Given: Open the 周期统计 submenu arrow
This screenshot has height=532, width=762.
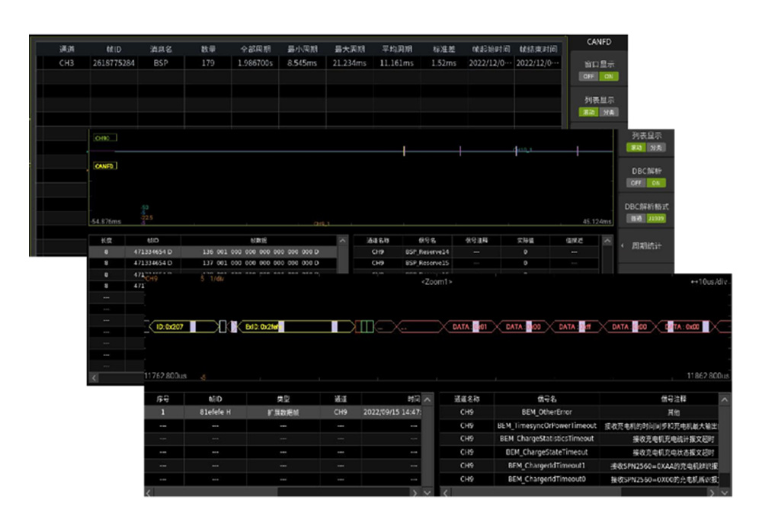Looking at the screenshot, I should [x=623, y=245].
